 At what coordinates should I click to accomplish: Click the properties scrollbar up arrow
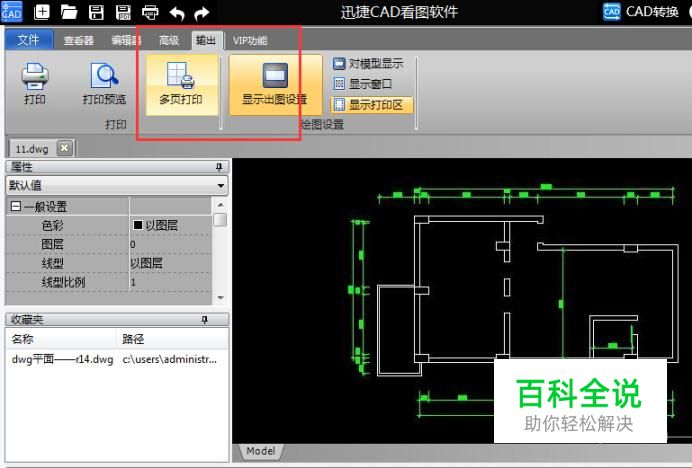tap(220, 204)
